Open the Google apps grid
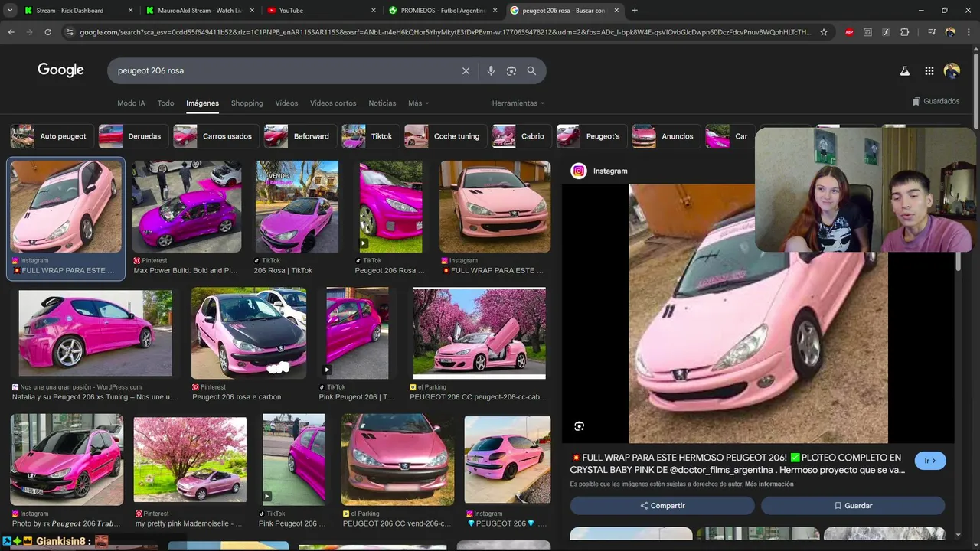 pos(929,70)
